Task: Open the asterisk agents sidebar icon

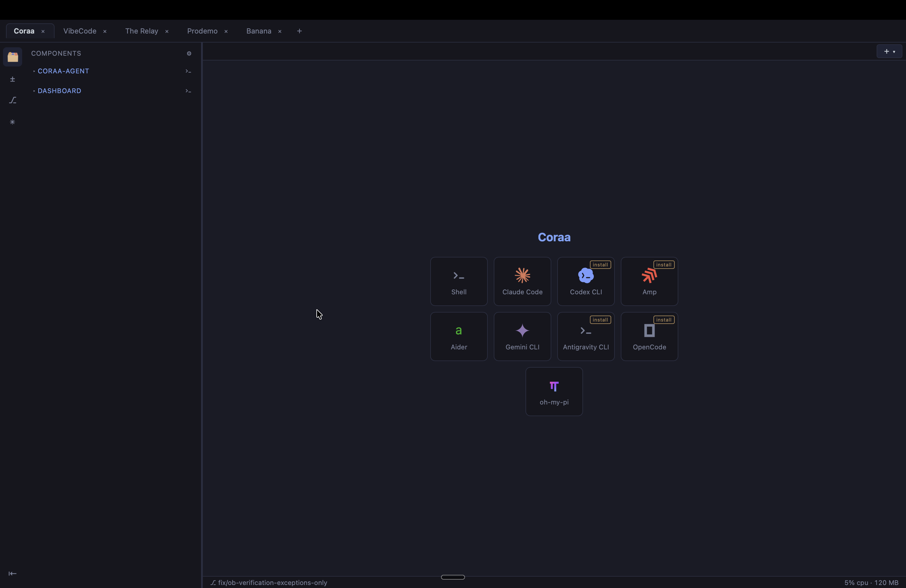Action: pyautogui.click(x=13, y=122)
